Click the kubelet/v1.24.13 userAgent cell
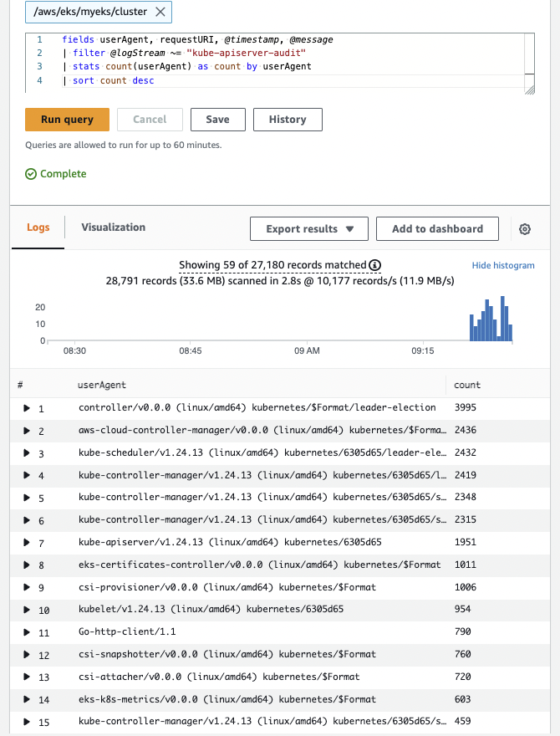The width and height of the screenshot is (560, 736). 211,609
